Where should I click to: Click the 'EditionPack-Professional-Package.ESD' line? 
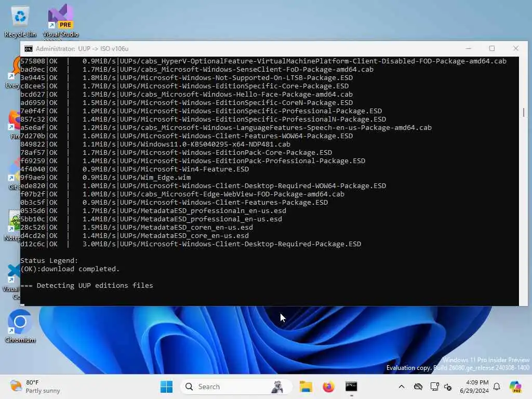[193, 161]
